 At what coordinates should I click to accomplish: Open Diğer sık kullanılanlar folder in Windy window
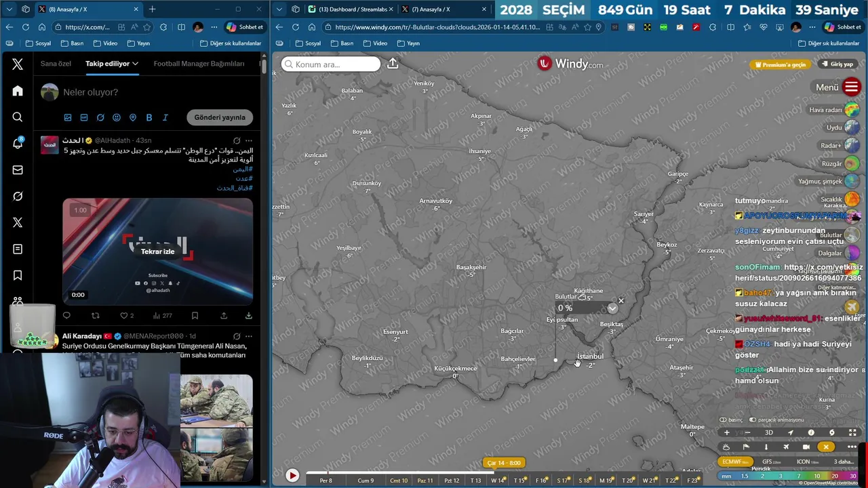[x=829, y=43]
